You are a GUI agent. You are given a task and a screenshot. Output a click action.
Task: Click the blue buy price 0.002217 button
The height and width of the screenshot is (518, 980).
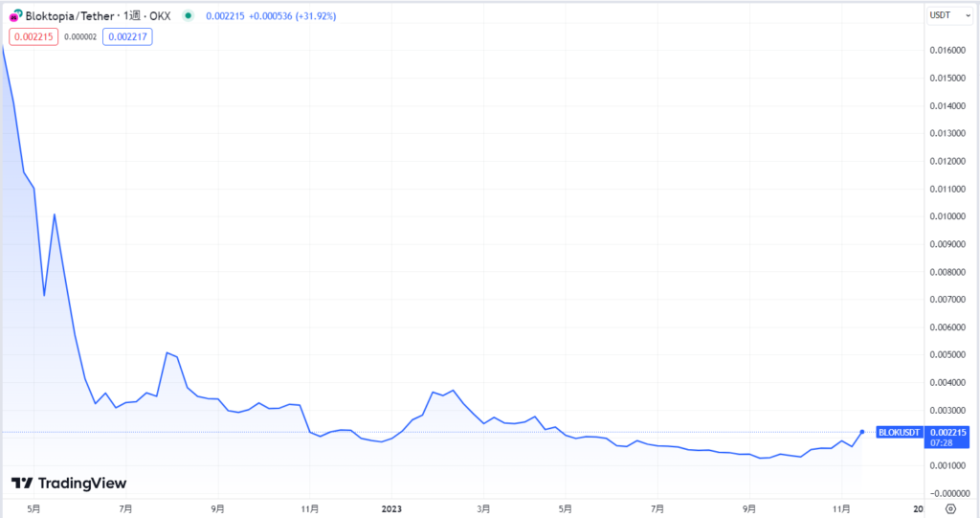(127, 37)
